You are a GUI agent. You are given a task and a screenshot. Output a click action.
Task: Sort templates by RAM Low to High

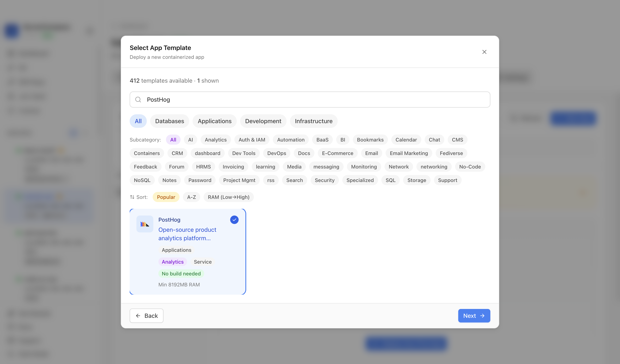pos(228,197)
